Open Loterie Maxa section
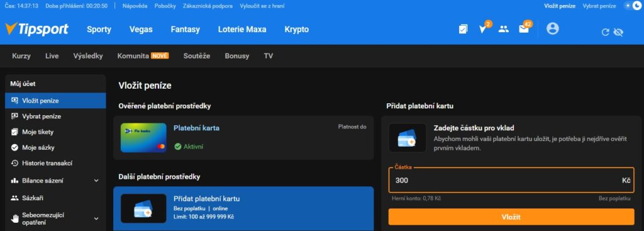Image resolution: width=644 pixels, height=231 pixels. coord(242,30)
